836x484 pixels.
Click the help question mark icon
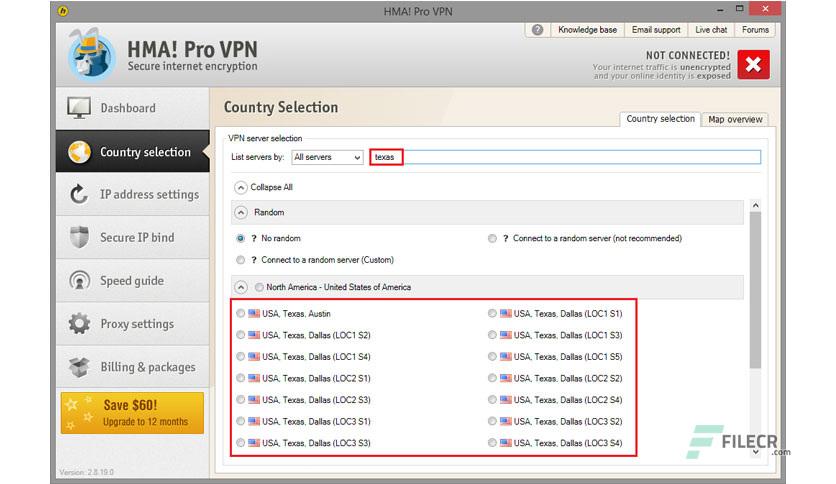coord(537,30)
